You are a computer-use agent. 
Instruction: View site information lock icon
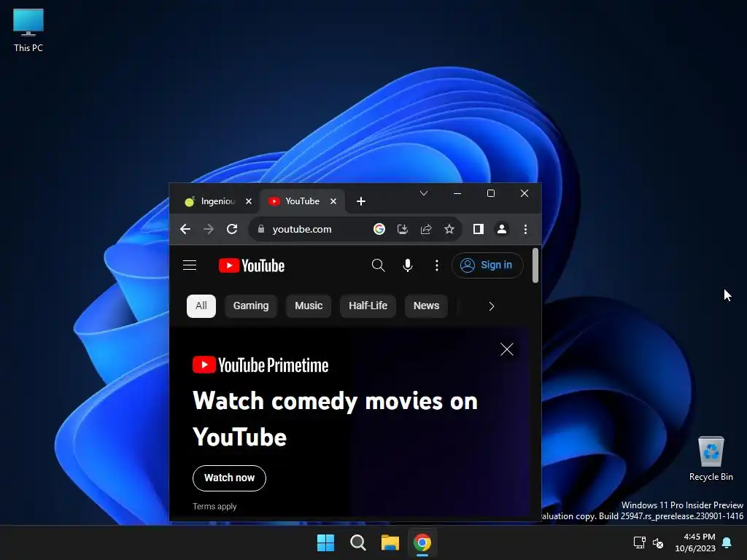pos(261,229)
